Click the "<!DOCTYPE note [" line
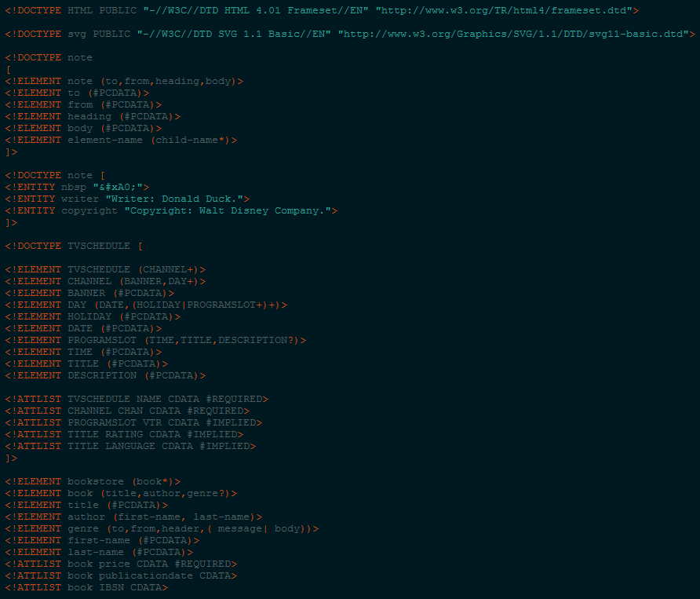 [x=55, y=176]
